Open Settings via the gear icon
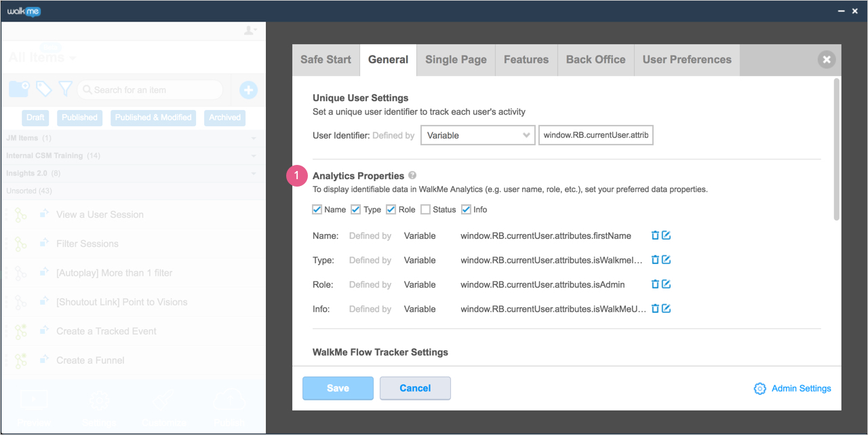Viewport: 868px width, 435px height. tap(99, 400)
